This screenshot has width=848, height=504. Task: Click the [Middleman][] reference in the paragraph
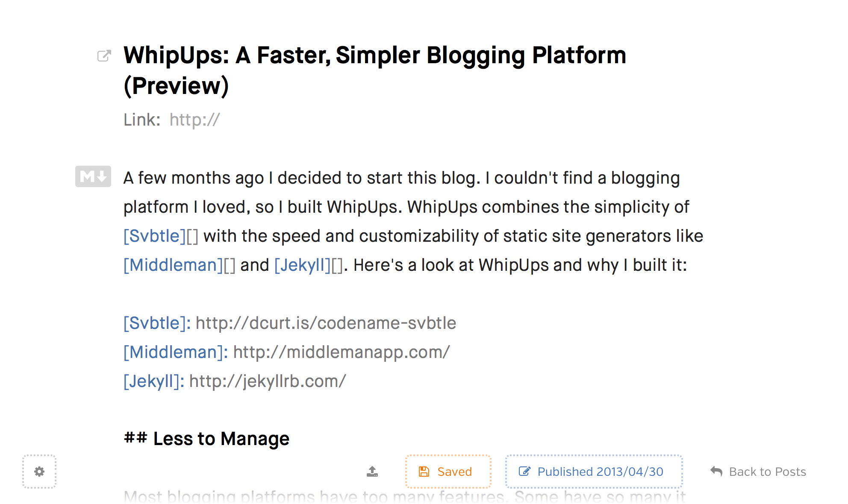pyautogui.click(x=180, y=265)
